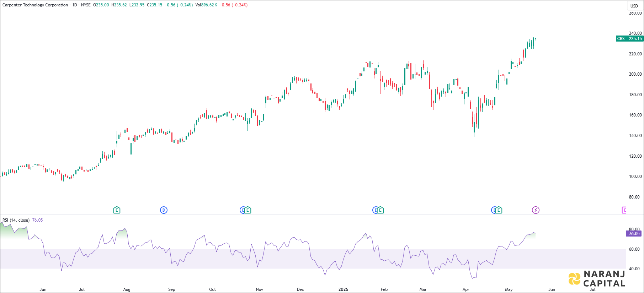Click the Nov label on time axis
Image resolution: width=644 pixels, height=293 pixels.
[x=260, y=289]
